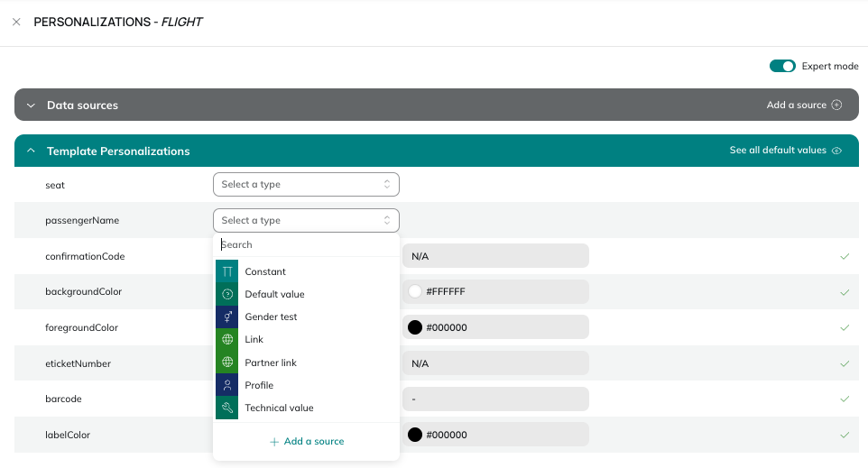The width and height of the screenshot is (868, 468).
Task: Click the passengerName field label
Action: point(82,220)
